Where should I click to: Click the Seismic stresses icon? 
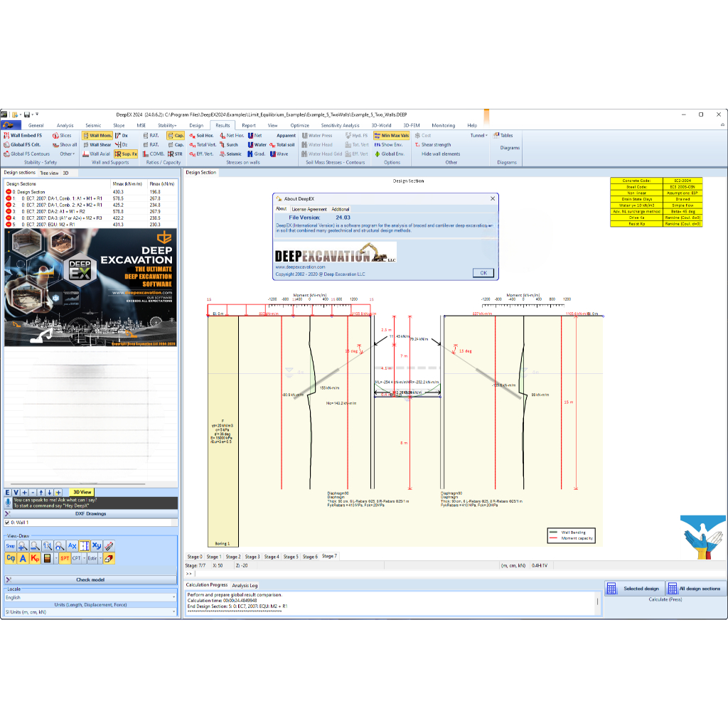coord(227,153)
